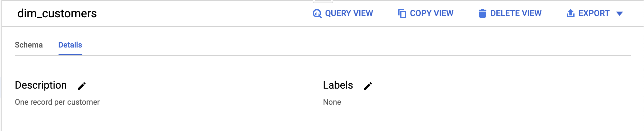Click the small panel handle at top center

tap(323, 1)
